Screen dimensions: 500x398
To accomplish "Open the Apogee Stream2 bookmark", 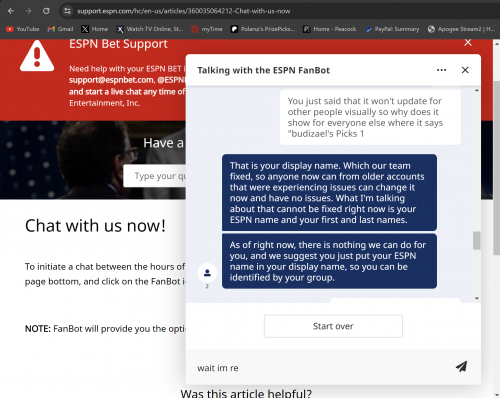I will tap(462, 29).
